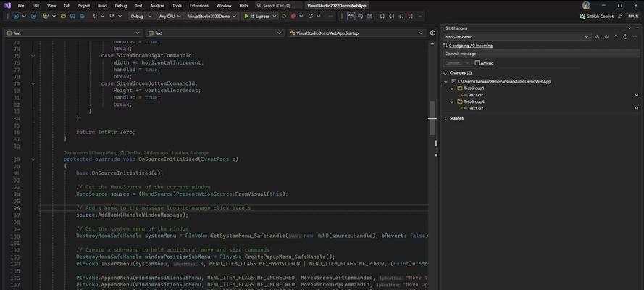Run the app with IIS Express
The width and height of the screenshot is (644, 290).
tap(256, 17)
